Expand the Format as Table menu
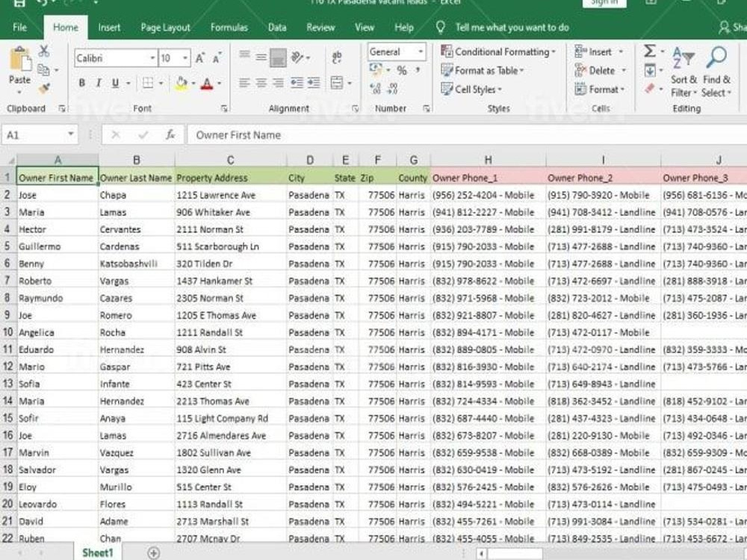The image size is (747, 560). tap(482, 70)
